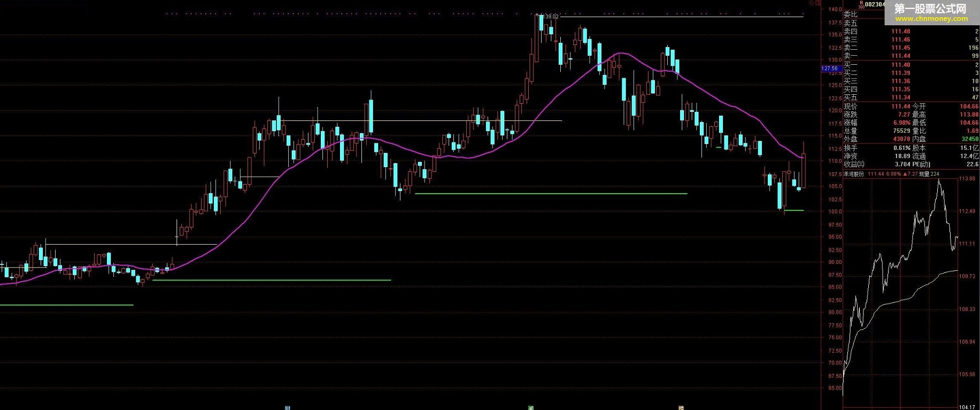Click the R 300 margin-trading badge

point(861,4)
